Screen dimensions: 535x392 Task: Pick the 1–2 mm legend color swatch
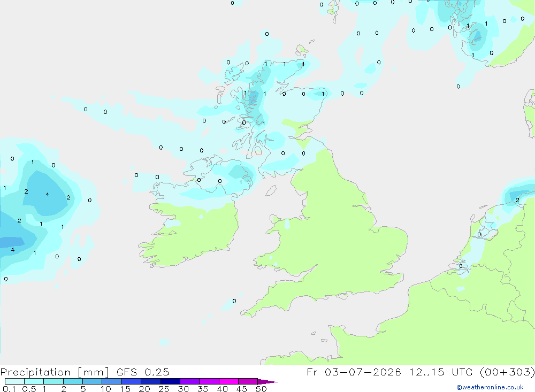click(53, 381)
